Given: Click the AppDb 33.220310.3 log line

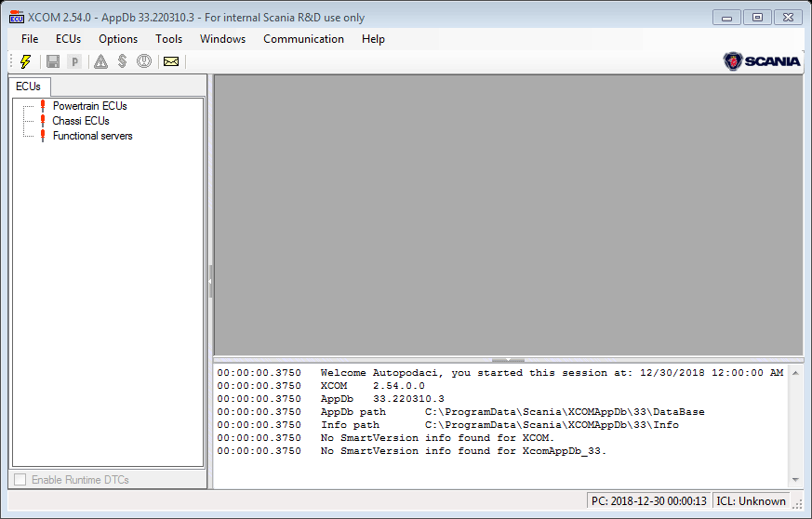Looking at the screenshot, I should (x=331, y=399).
